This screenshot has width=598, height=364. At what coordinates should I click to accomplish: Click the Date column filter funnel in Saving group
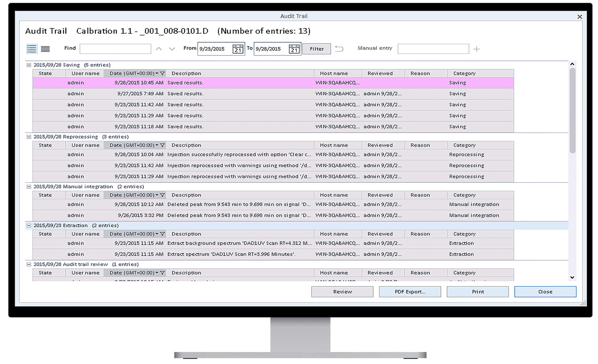[162, 73]
